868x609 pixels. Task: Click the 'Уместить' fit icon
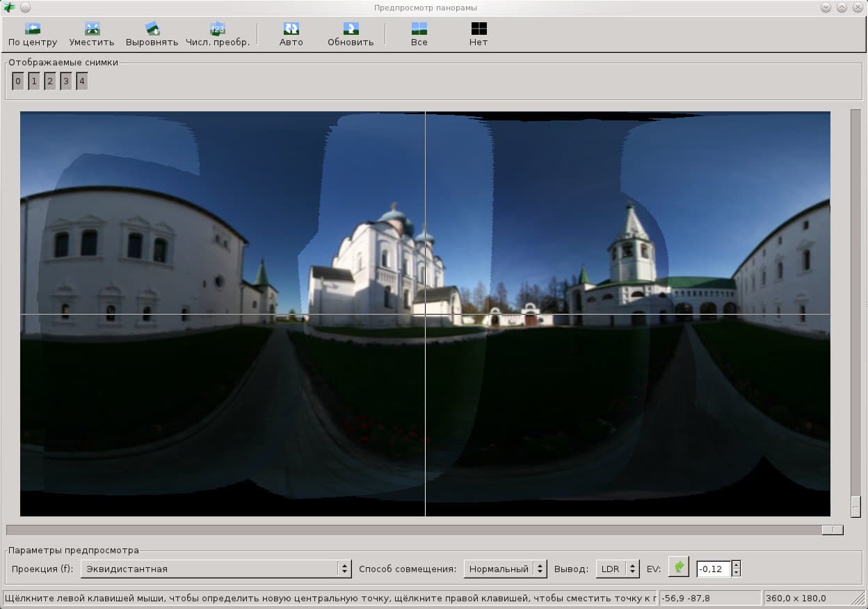point(92,29)
